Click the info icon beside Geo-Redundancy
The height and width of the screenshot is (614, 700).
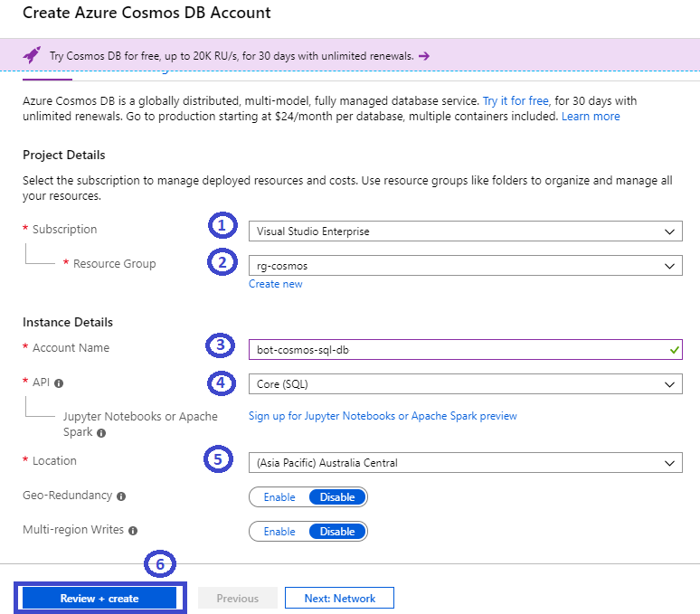point(121,496)
